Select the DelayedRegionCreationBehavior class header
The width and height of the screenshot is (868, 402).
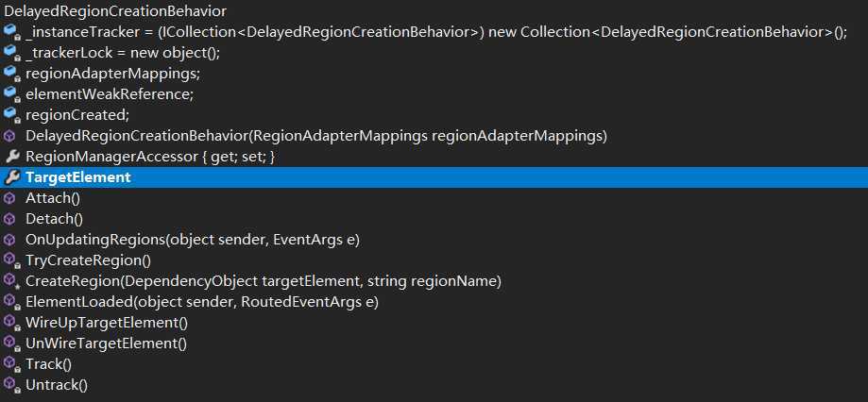(x=115, y=11)
